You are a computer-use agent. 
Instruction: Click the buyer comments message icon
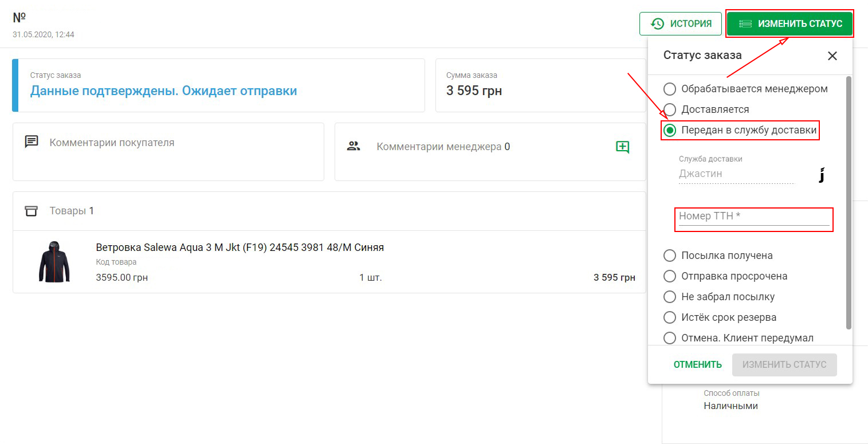(32, 142)
